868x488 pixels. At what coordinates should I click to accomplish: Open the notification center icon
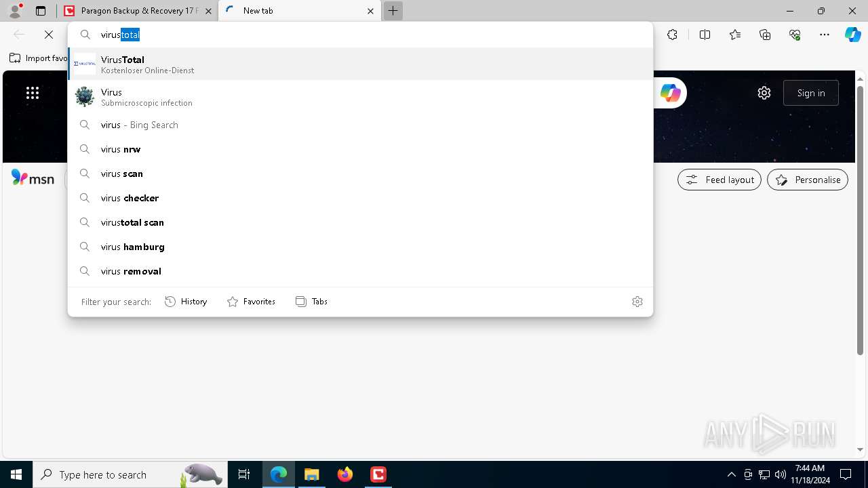pyautogui.click(x=846, y=474)
